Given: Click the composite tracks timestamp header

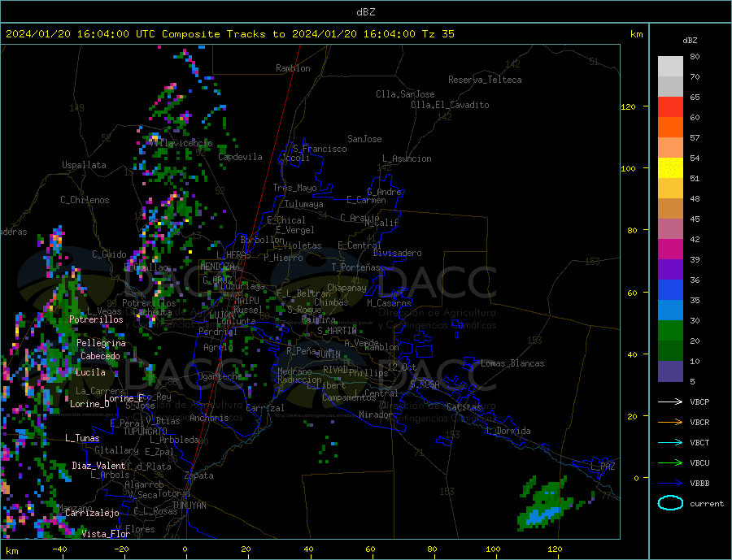Looking at the screenshot, I should pos(230,34).
